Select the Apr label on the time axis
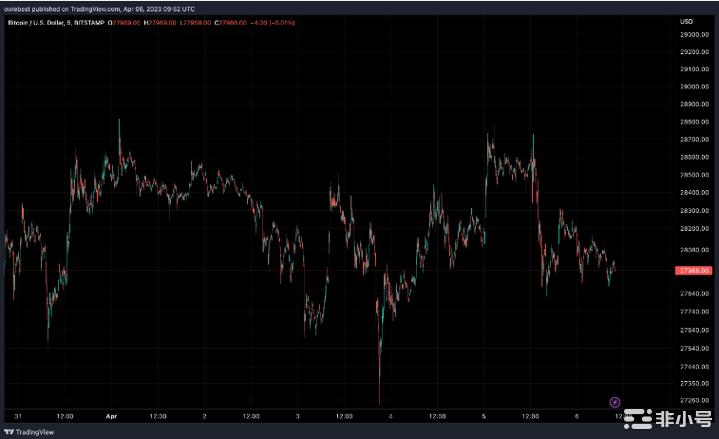The width and height of the screenshot is (719, 439). [111, 413]
